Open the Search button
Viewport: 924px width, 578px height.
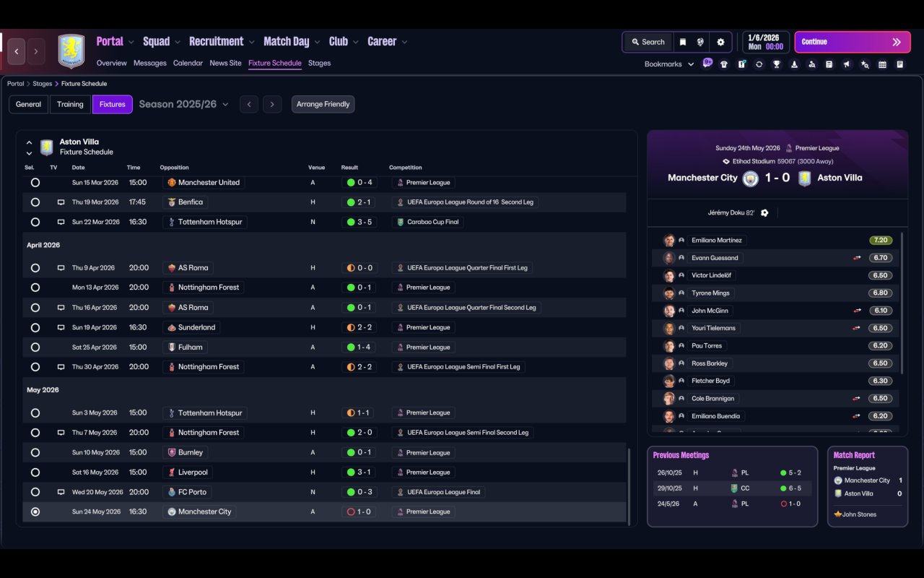(648, 42)
